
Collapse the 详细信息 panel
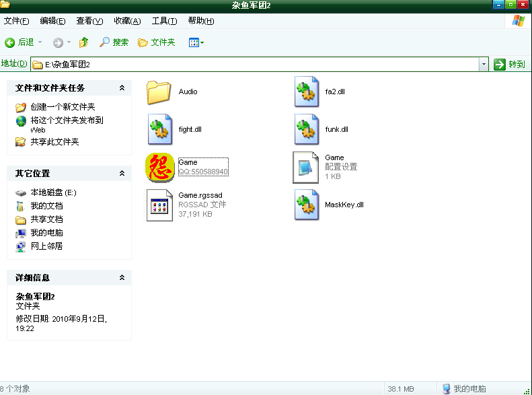(x=122, y=278)
